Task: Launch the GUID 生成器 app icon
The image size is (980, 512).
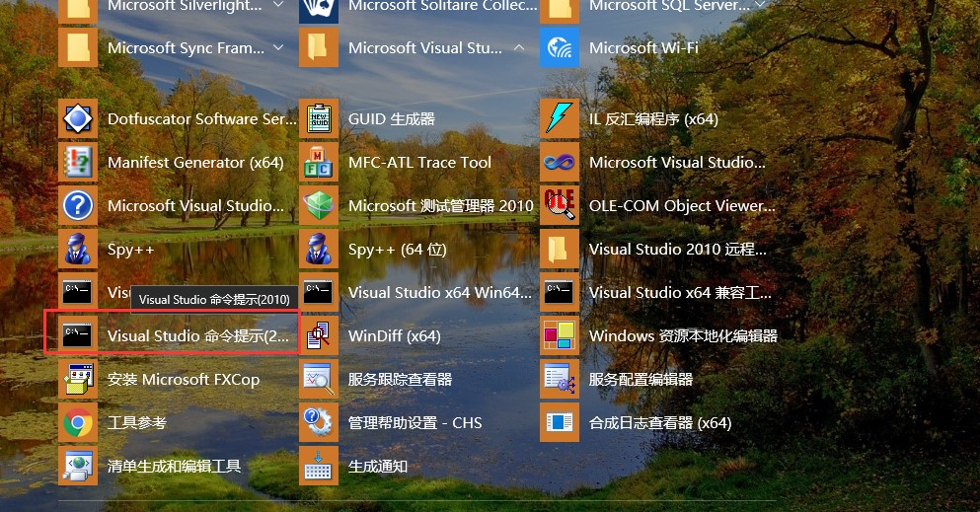Action: click(x=319, y=118)
